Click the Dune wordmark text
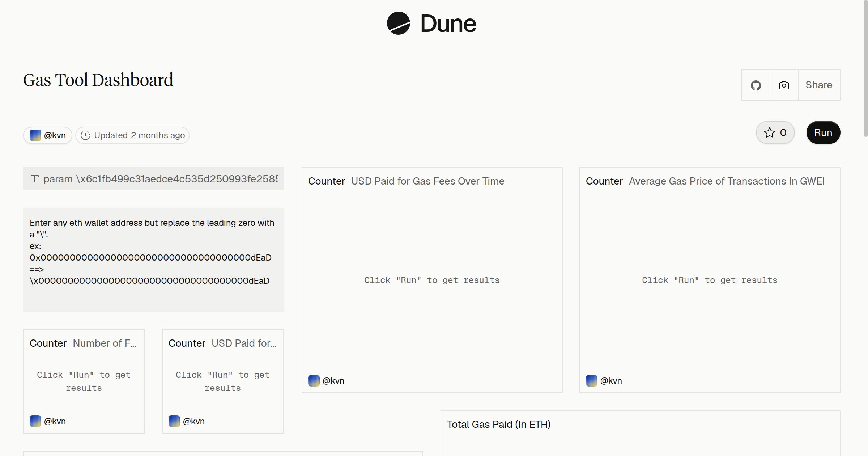 (x=448, y=24)
